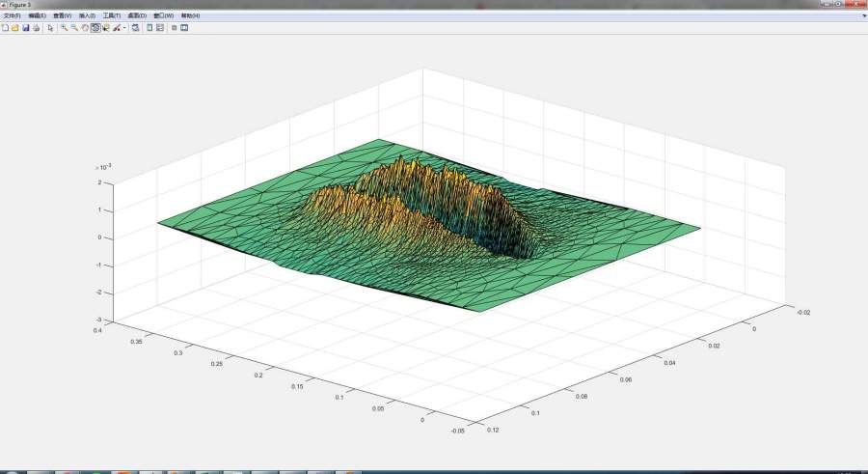The image size is (868, 474).
Task: Insert a colorbar from the toolbar
Action: tap(149, 28)
